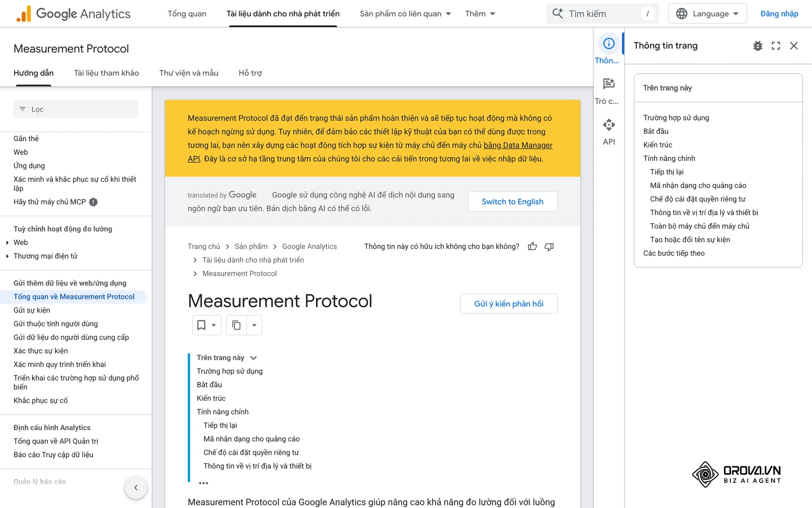The image size is (812, 508).
Task: Click the Đăng nhập link
Action: pos(779,14)
